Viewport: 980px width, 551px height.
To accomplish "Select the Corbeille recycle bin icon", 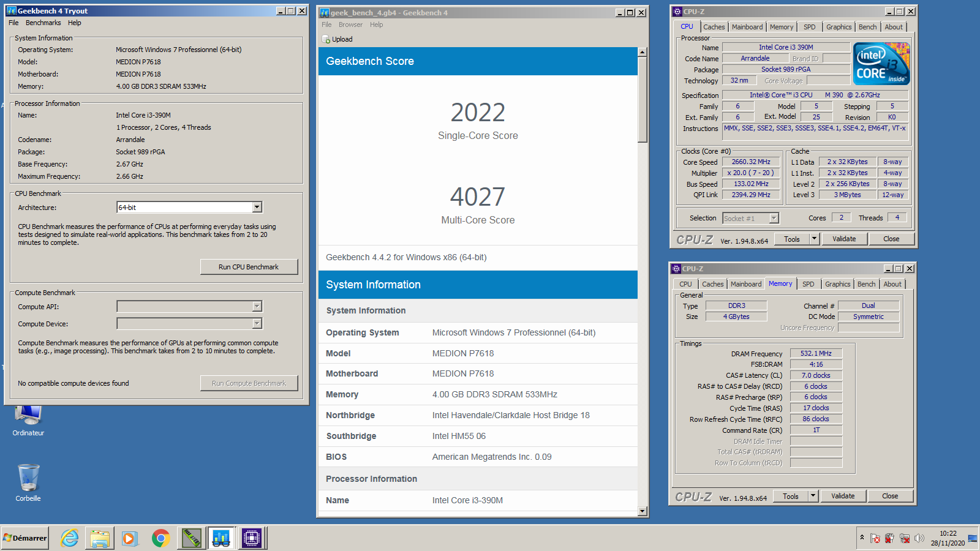I will (28, 482).
